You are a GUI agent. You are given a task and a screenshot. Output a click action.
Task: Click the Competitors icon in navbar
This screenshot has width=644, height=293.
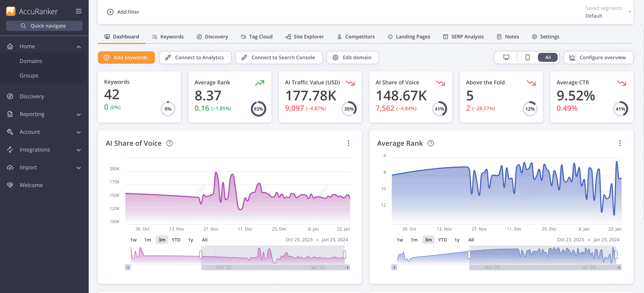click(x=339, y=36)
